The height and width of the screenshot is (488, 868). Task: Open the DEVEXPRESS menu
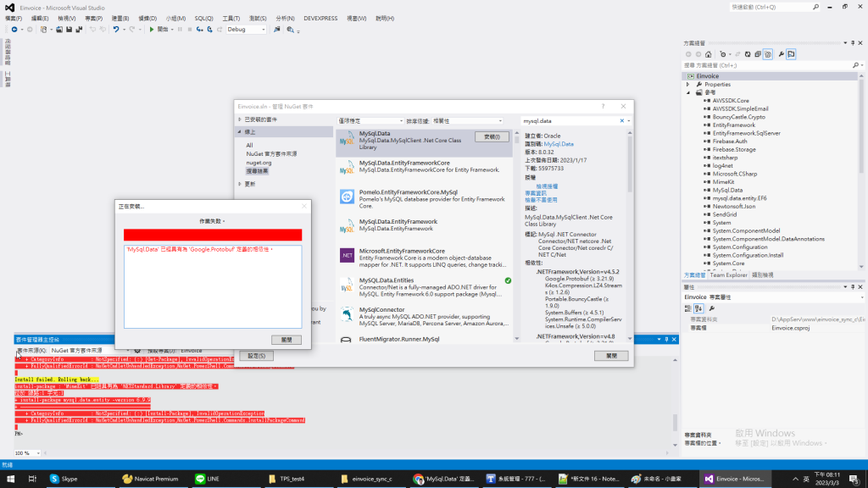(x=320, y=19)
